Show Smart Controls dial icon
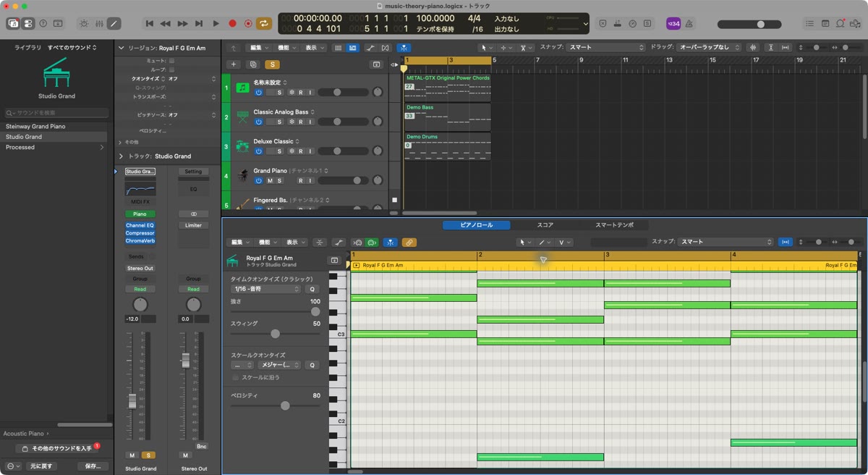This screenshot has height=475, width=868. pyautogui.click(x=85, y=23)
